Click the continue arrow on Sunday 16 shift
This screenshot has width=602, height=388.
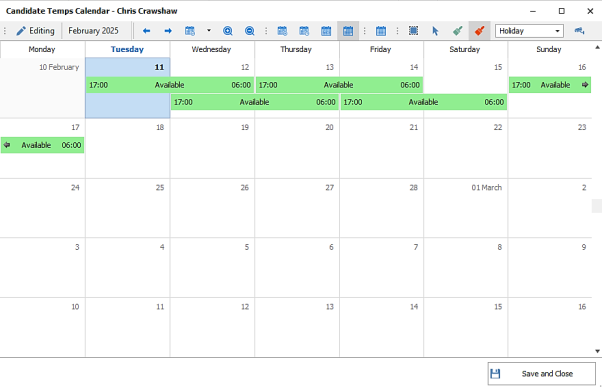click(x=585, y=85)
